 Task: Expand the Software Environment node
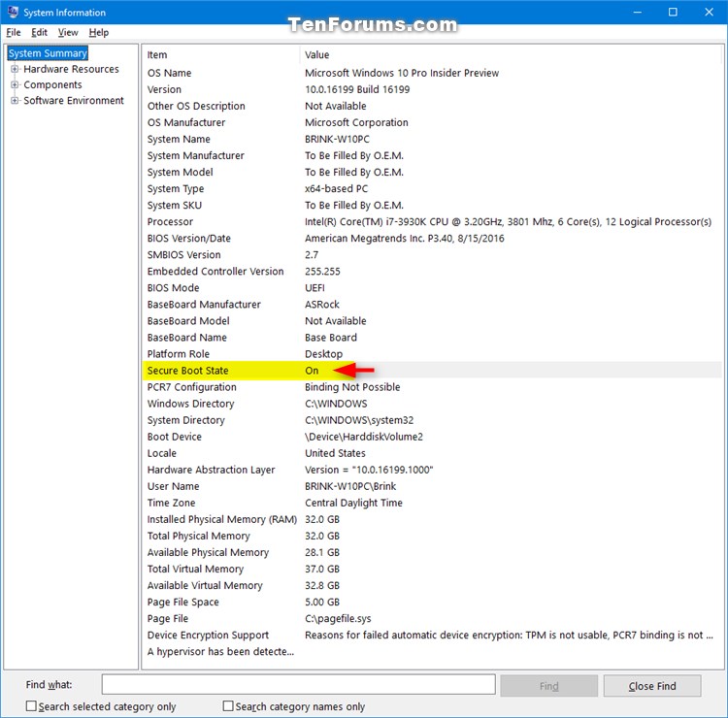click(15, 101)
